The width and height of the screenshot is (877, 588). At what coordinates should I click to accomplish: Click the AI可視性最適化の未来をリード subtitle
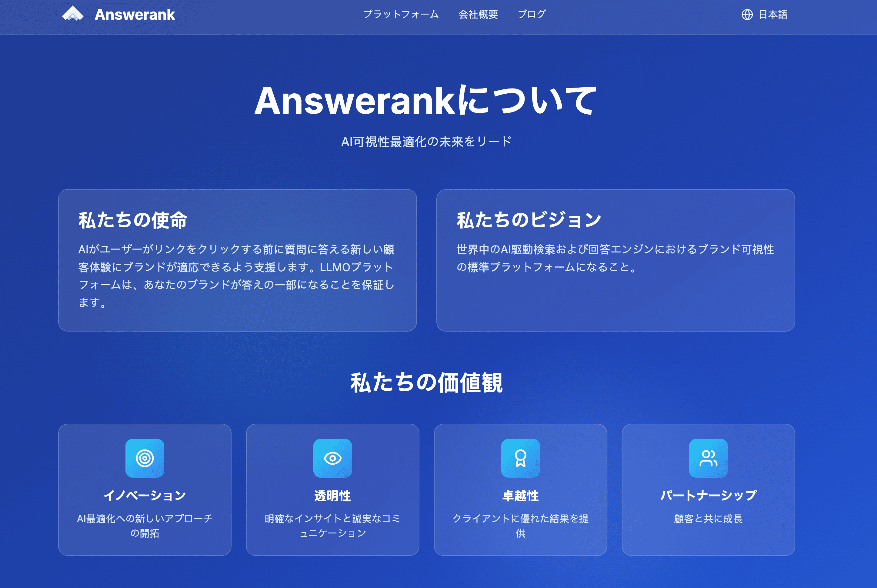(426, 142)
